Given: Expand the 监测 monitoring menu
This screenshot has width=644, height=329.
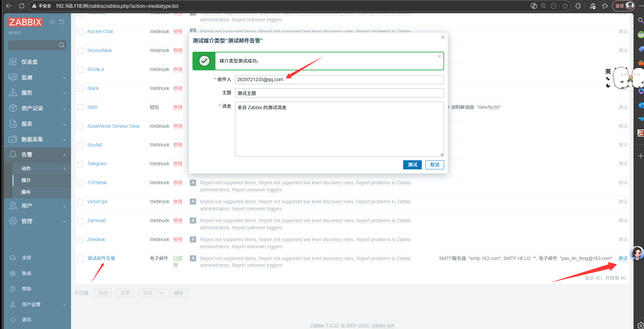Looking at the screenshot, I should 37,77.
